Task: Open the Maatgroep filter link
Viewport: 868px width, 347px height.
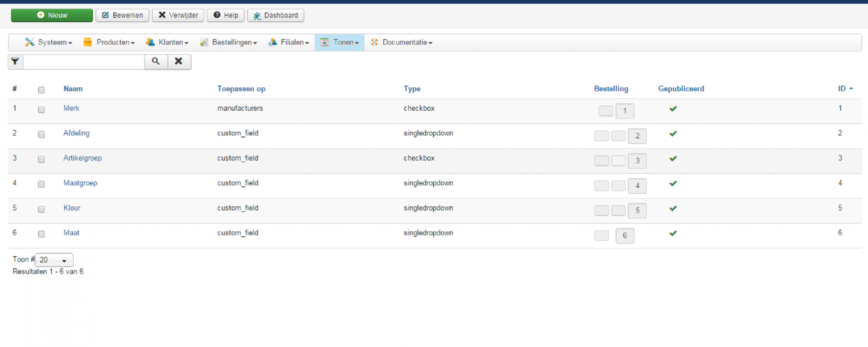Action: coord(80,183)
